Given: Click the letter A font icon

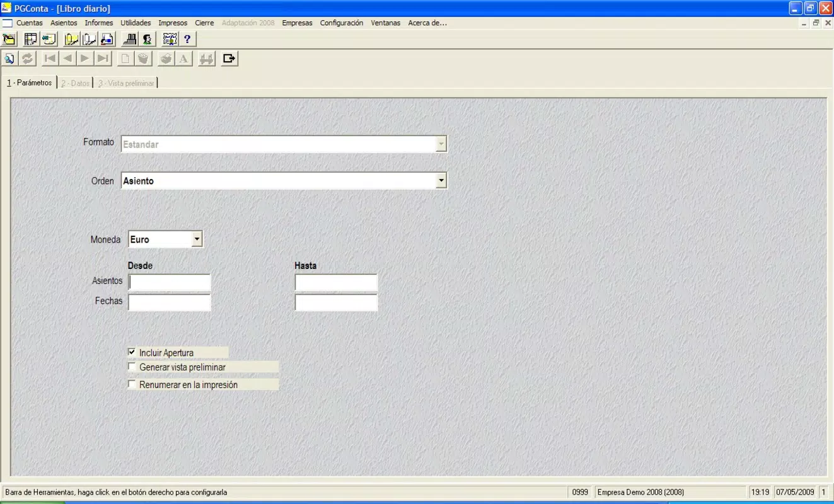Looking at the screenshot, I should [183, 59].
